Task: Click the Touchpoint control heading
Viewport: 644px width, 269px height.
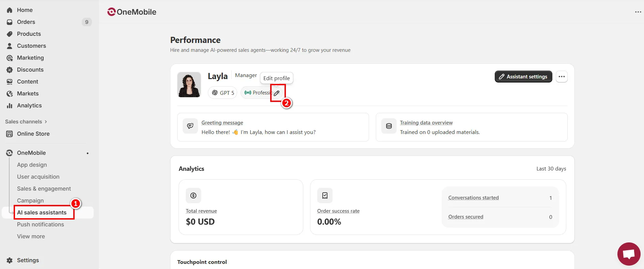Action: (x=202, y=262)
